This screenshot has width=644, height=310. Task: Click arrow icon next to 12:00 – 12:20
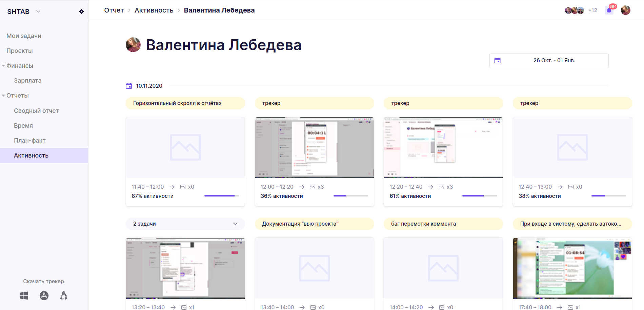(302, 187)
